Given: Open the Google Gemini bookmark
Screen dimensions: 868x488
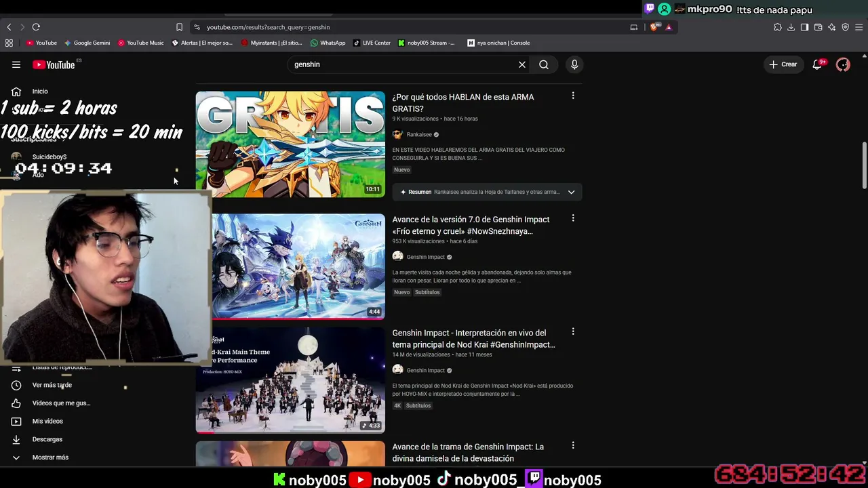Looking at the screenshot, I should [87, 43].
